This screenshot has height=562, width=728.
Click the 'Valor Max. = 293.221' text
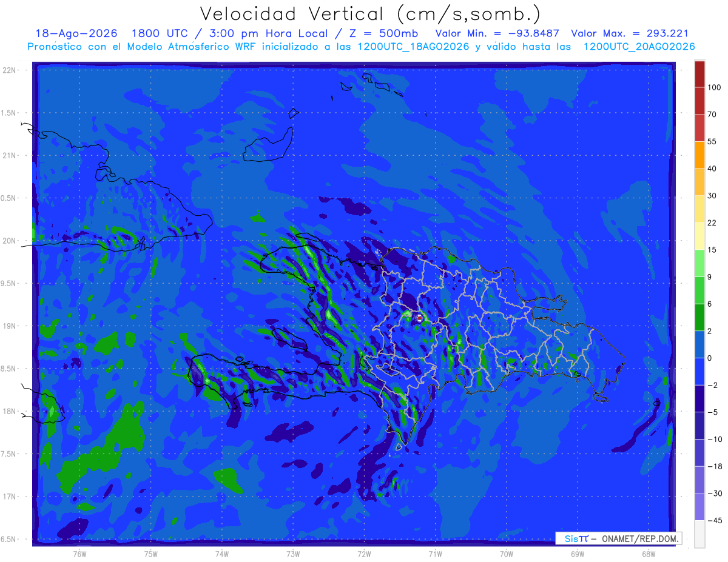coord(630,33)
